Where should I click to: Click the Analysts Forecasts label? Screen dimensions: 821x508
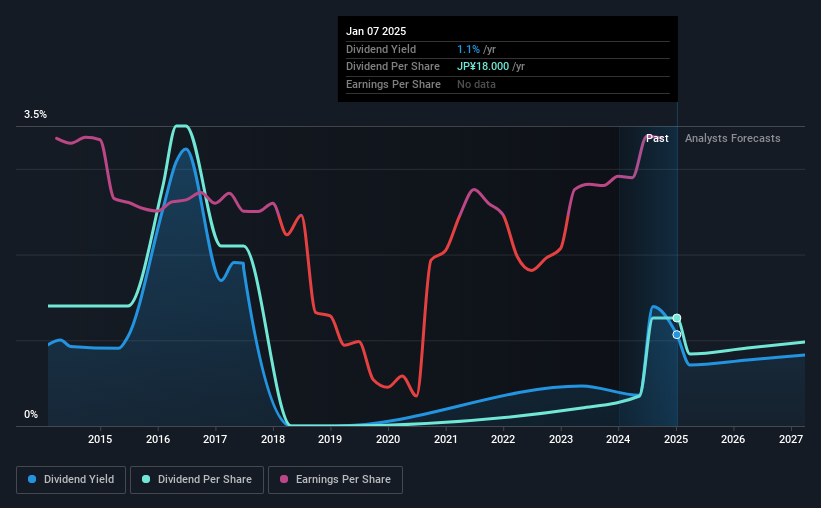coord(732,138)
